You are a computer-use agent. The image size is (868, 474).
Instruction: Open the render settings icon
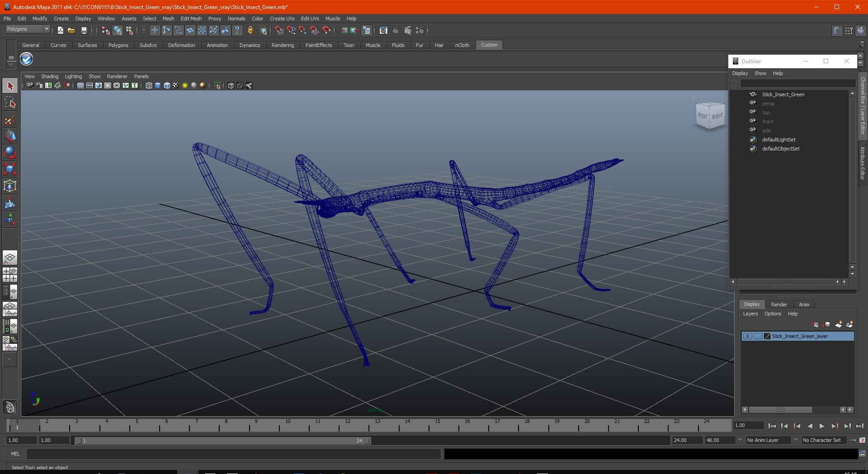point(420,30)
